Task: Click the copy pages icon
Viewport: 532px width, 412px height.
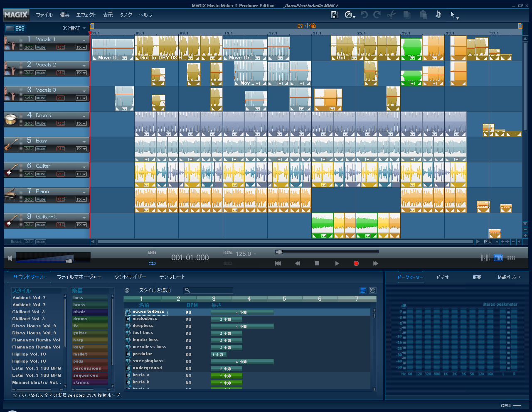Action: point(407,15)
